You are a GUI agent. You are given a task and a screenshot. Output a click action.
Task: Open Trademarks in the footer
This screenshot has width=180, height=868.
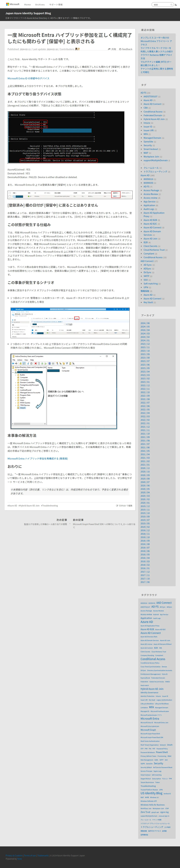click(x=43, y=855)
